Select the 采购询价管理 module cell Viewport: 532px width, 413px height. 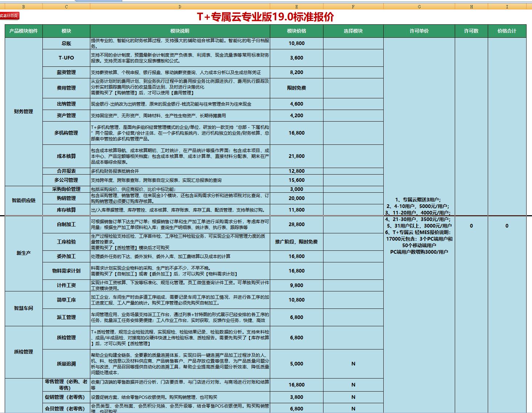point(66,189)
